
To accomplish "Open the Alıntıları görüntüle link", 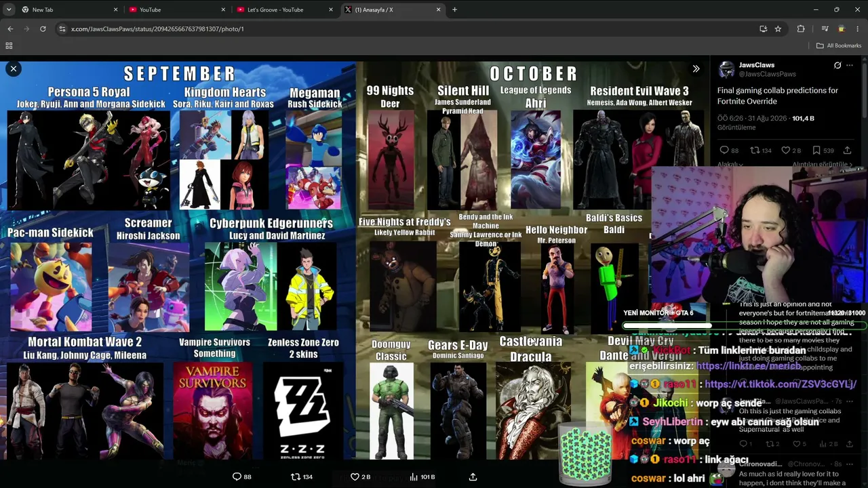I will 823,165.
